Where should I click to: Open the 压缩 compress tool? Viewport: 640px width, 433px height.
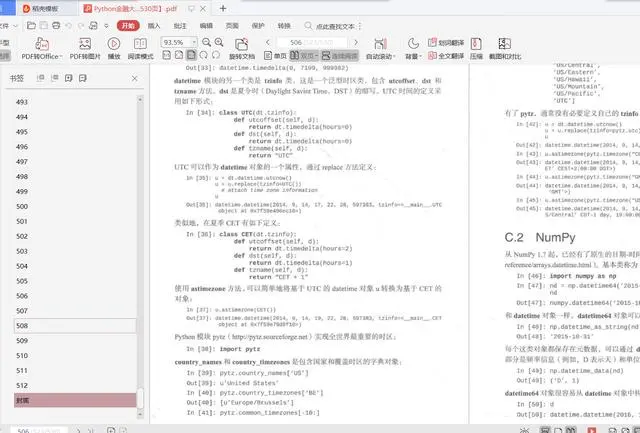point(476,48)
